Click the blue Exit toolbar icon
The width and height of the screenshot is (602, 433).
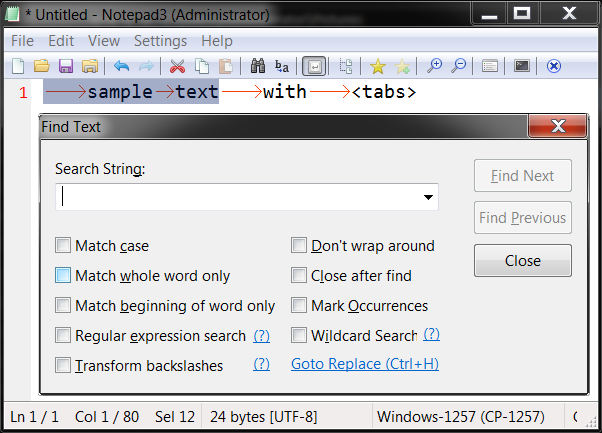pyautogui.click(x=554, y=66)
